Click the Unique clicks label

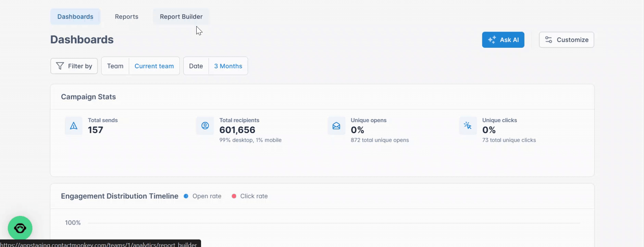click(499, 120)
